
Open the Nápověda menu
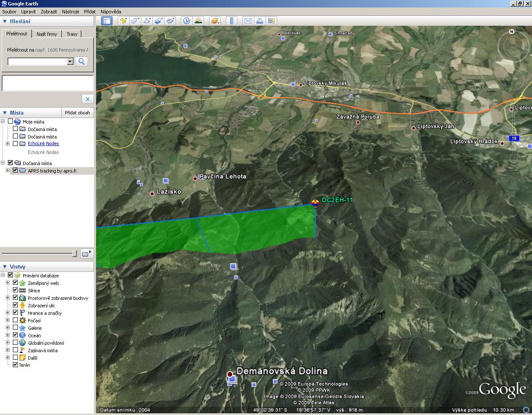pyautogui.click(x=111, y=12)
